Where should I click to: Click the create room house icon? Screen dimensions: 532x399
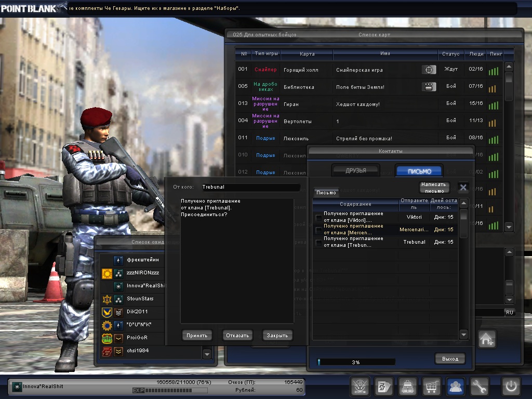click(487, 339)
